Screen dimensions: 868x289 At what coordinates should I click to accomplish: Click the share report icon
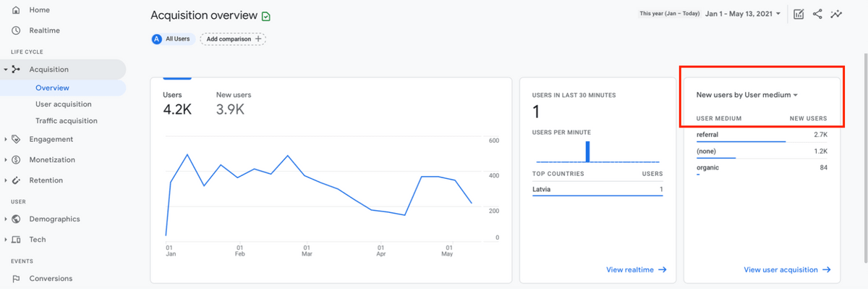(x=817, y=14)
